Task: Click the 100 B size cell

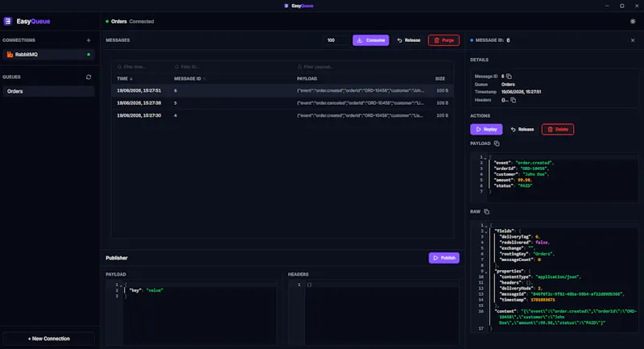Action: [442, 90]
